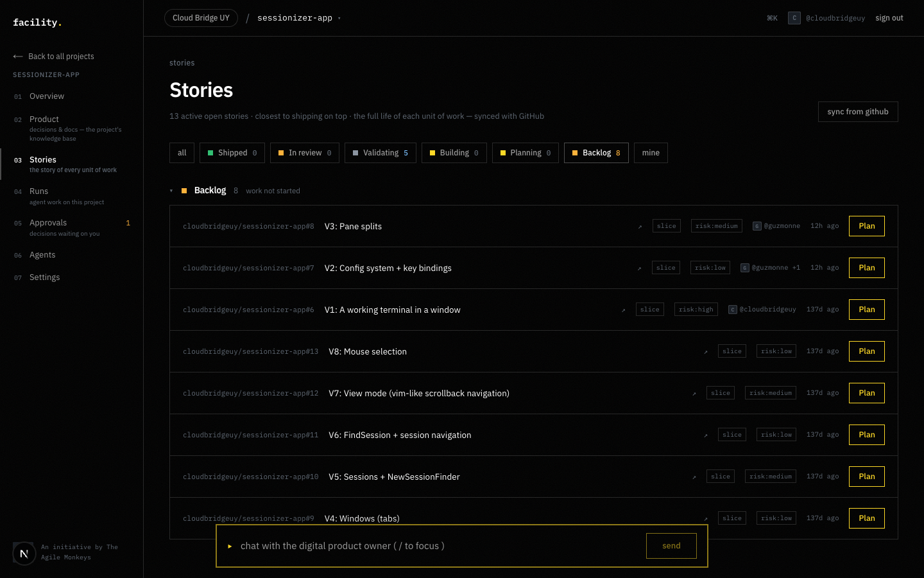
Task: Click Plan for V8: Mouse selection
Action: 867,351
